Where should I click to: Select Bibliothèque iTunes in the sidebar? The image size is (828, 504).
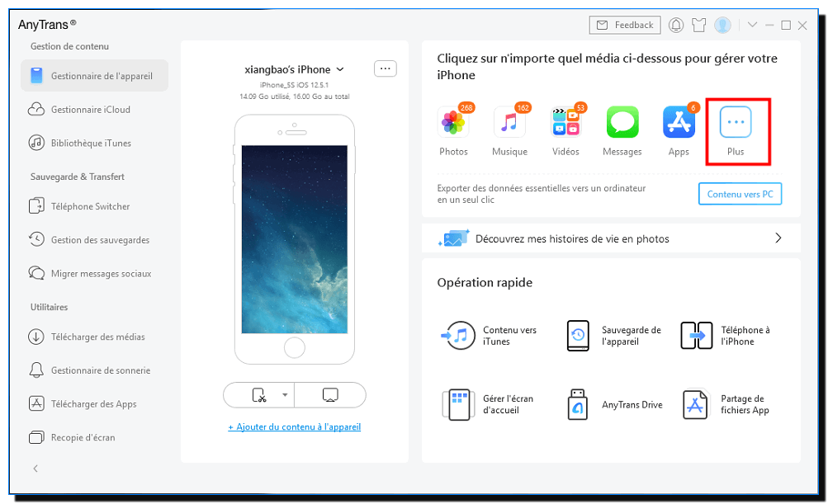click(91, 143)
